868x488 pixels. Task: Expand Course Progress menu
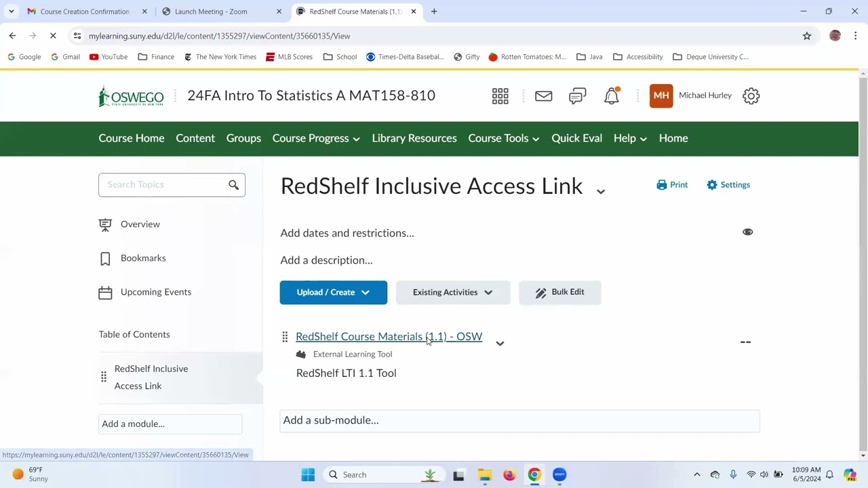pos(316,138)
